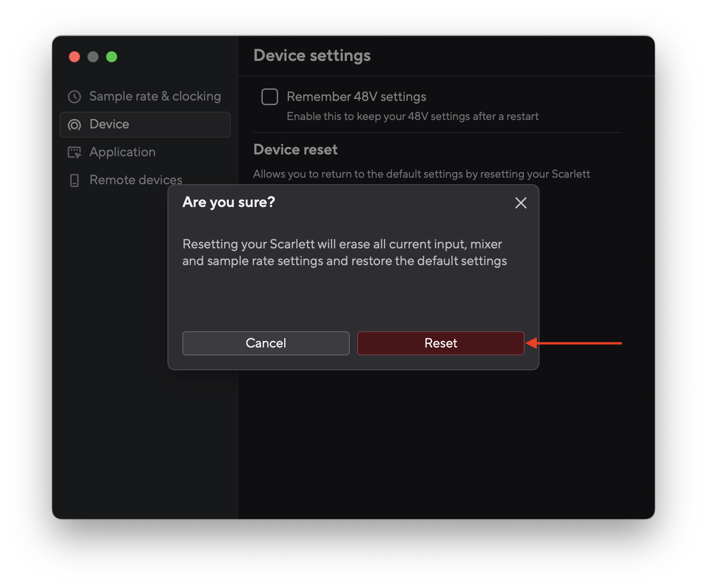Click the Device settings title header
Screen dimensions: 707x588
[x=312, y=55]
